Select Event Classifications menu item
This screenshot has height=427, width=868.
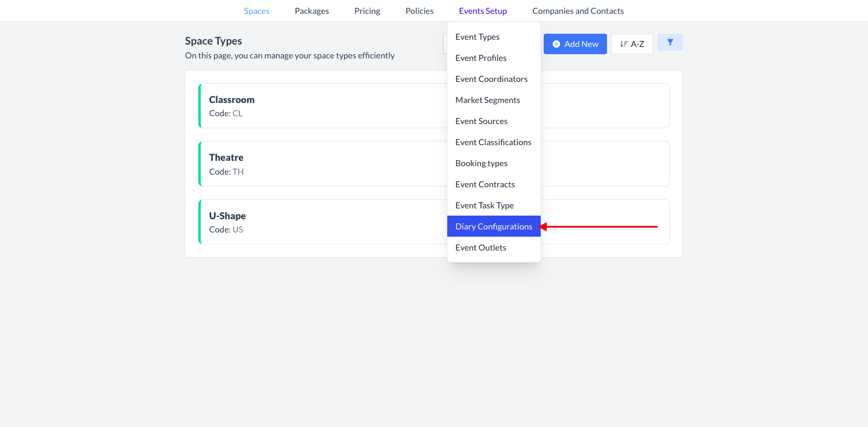(x=493, y=142)
